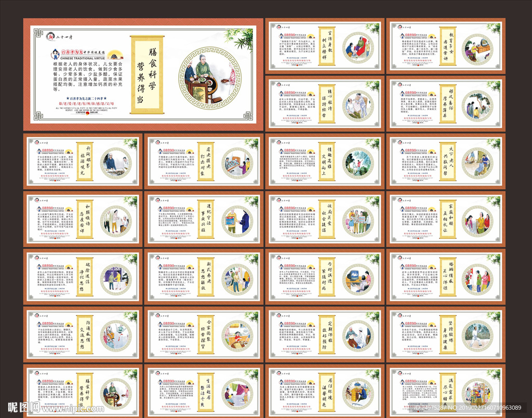Screen dimensions: 532x418
Task: Select the 遵纪守法 事业兴旺 card
Action: (x=204, y=219)
